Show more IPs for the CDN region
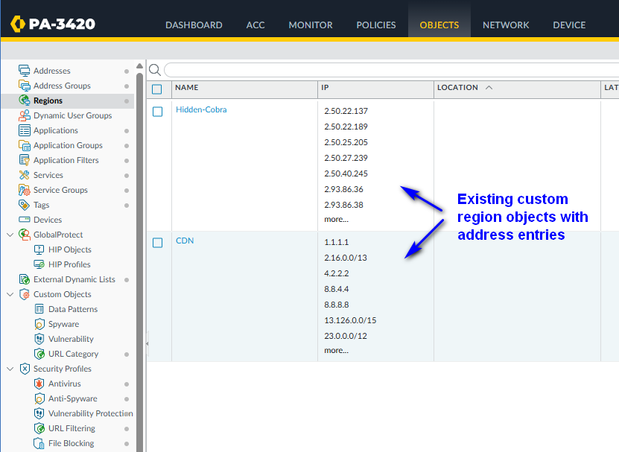Viewport: 619px width, 452px height. click(336, 350)
